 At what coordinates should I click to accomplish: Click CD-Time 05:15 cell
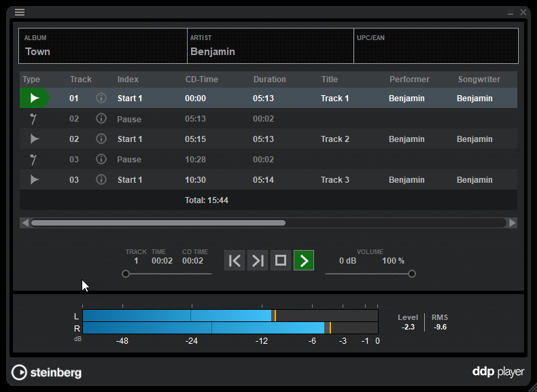click(196, 139)
